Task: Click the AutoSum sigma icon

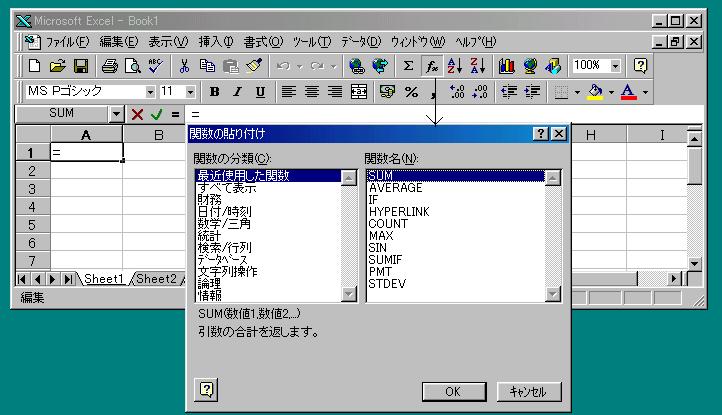Action: [x=408, y=66]
